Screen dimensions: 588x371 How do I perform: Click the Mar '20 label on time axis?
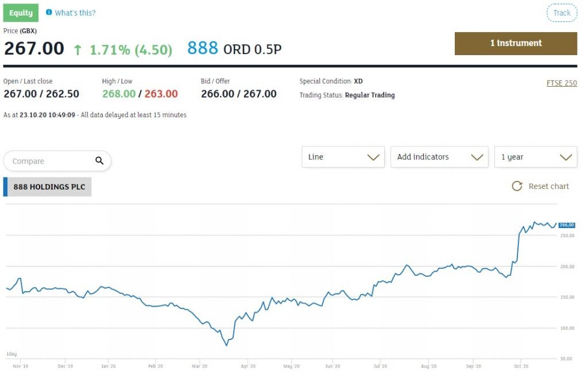199,365
